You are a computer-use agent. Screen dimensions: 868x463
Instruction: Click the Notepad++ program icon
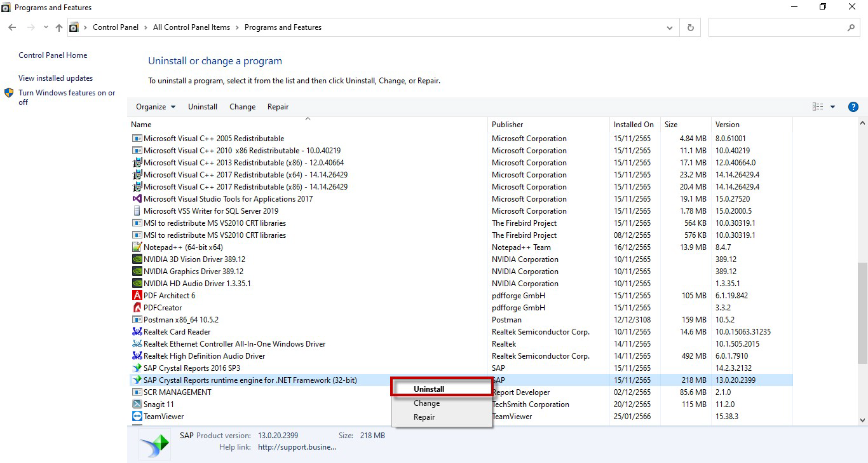click(x=137, y=247)
